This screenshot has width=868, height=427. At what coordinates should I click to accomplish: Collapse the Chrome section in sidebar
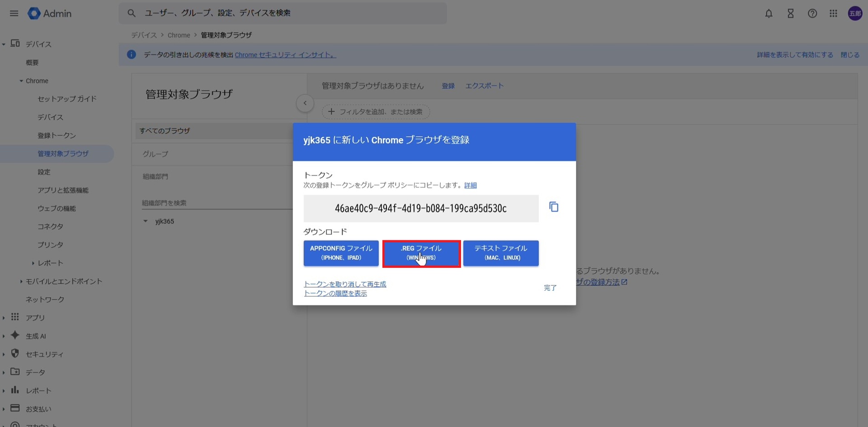pyautogui.click(x=21, y=81)
